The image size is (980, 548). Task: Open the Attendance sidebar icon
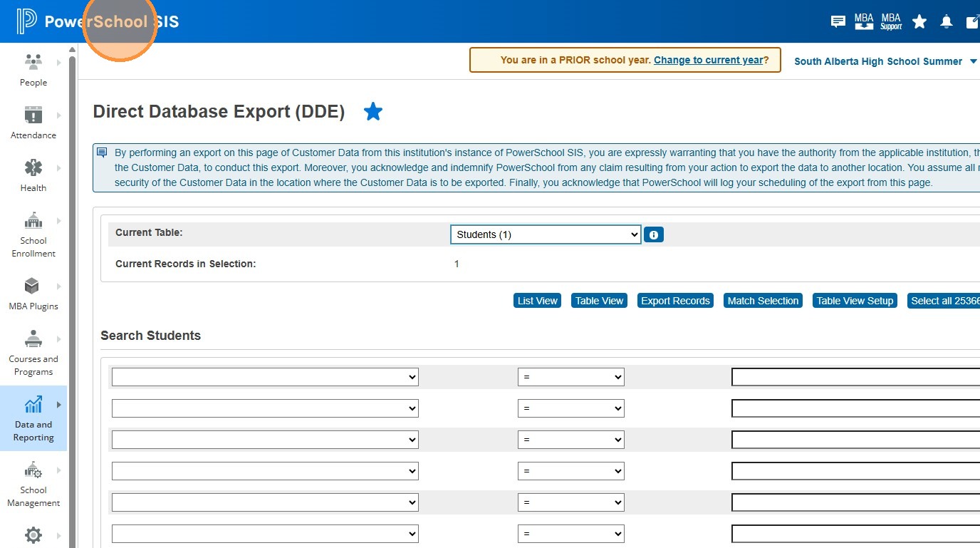tap(33, 115)
